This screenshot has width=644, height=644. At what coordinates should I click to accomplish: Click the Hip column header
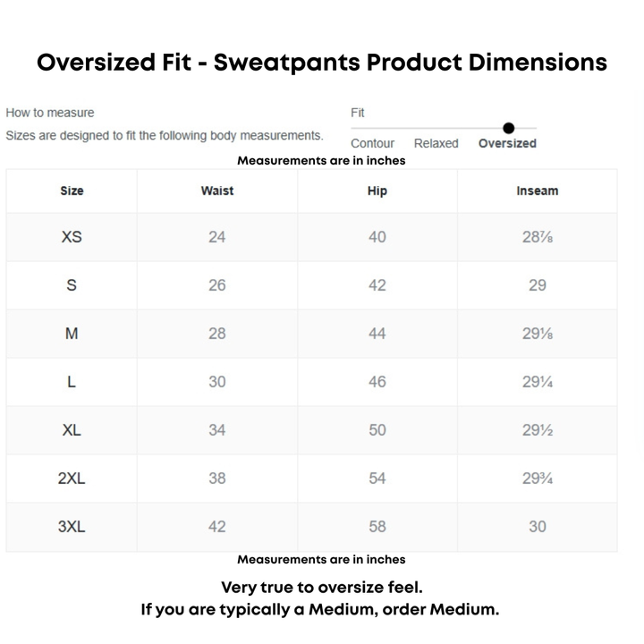tap(377, 191)
